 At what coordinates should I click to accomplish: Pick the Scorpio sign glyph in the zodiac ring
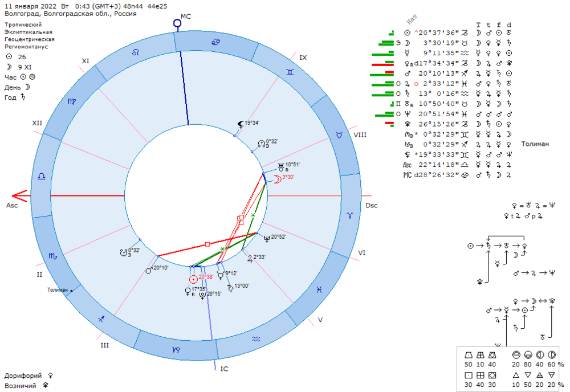(x=52, y=256)
